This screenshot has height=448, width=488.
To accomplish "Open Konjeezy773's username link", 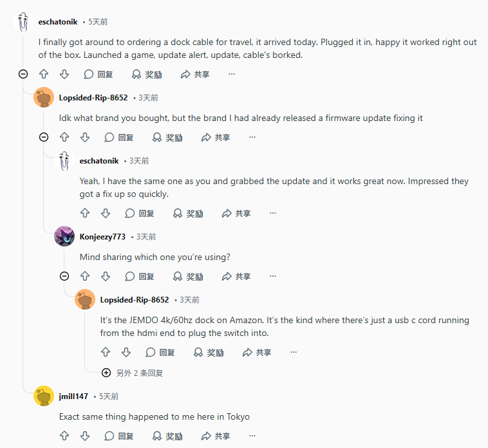I will (102, 237).
